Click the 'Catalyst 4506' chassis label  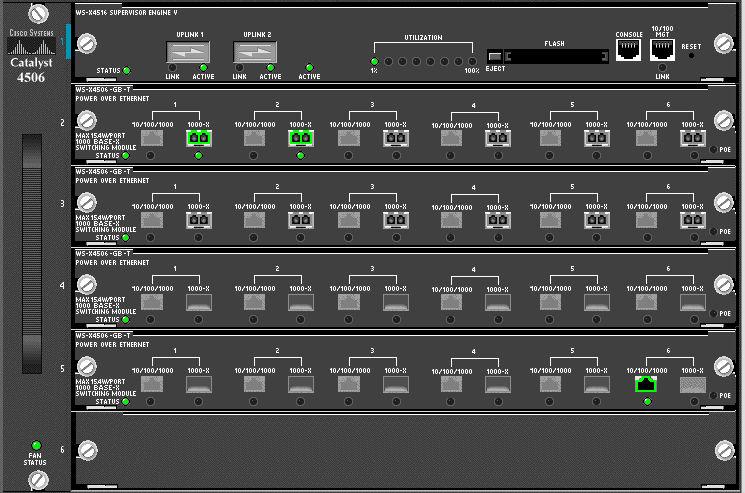coord(31,70)
